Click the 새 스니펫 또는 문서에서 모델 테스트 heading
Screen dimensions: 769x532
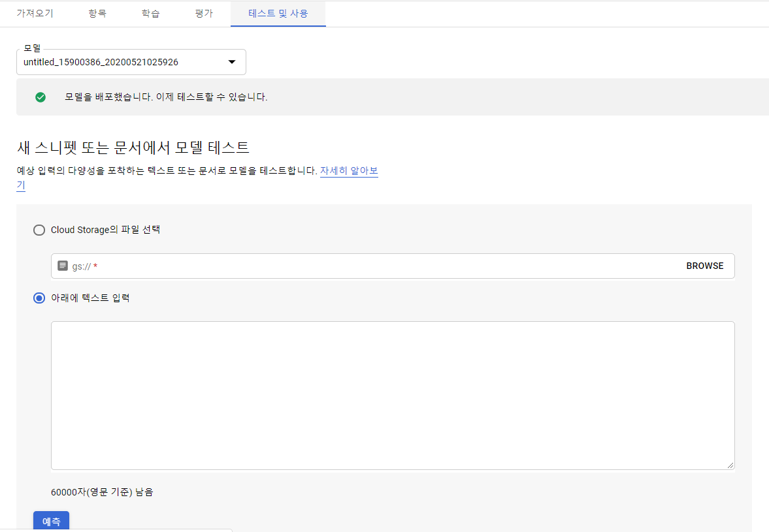pos(133,148)
